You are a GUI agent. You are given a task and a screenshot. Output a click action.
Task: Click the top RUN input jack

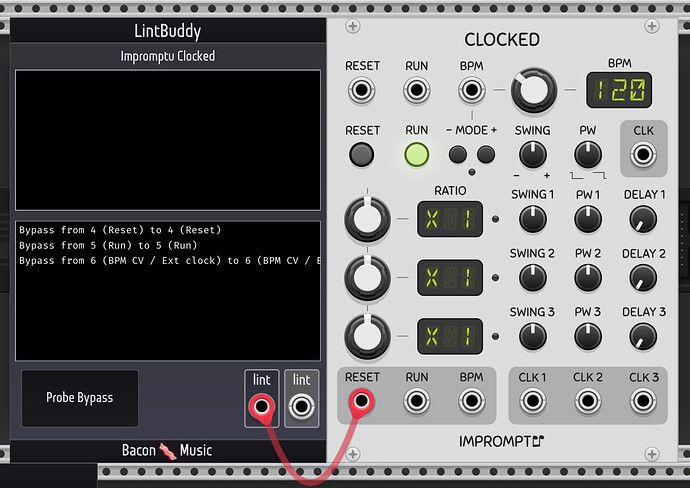[x=416, y=90]
